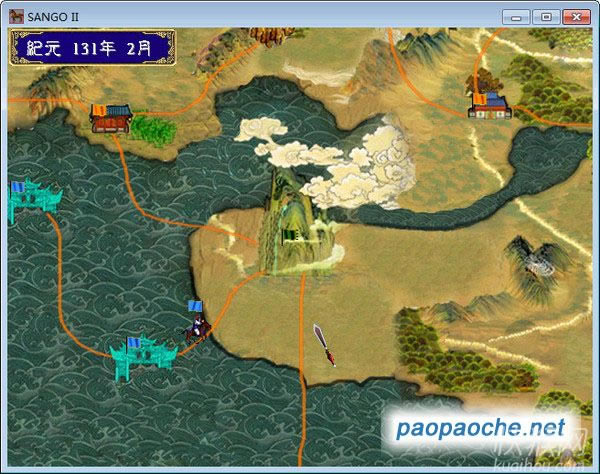Maximize the SANGO II game window
Image resolution: width=600 pixels, height=474 pixels.
(544, 15)
